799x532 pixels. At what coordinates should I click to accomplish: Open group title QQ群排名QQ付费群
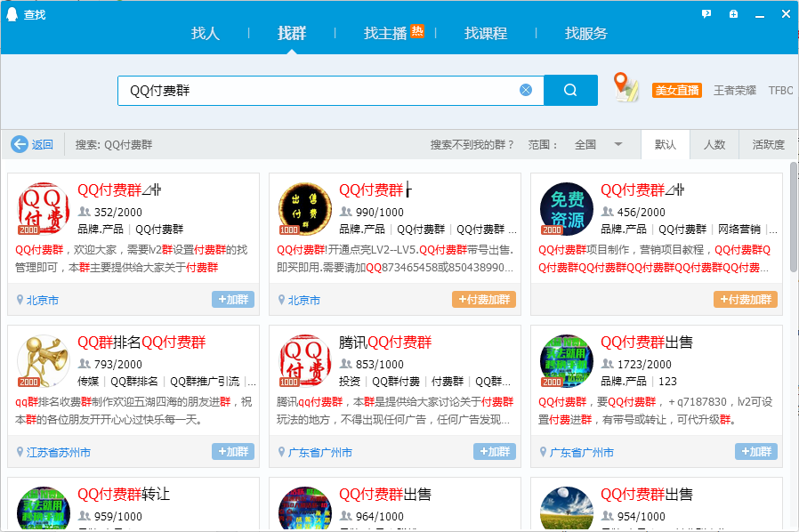[x=141, y=342]
